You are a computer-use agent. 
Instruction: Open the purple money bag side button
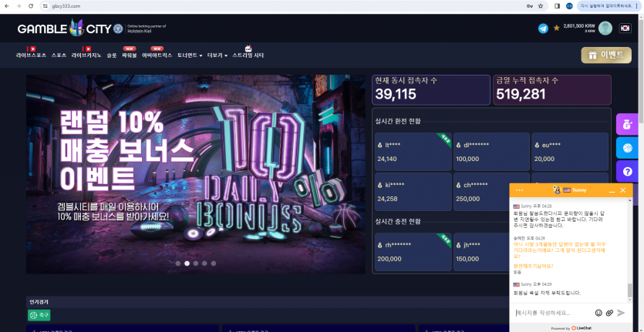627,124
